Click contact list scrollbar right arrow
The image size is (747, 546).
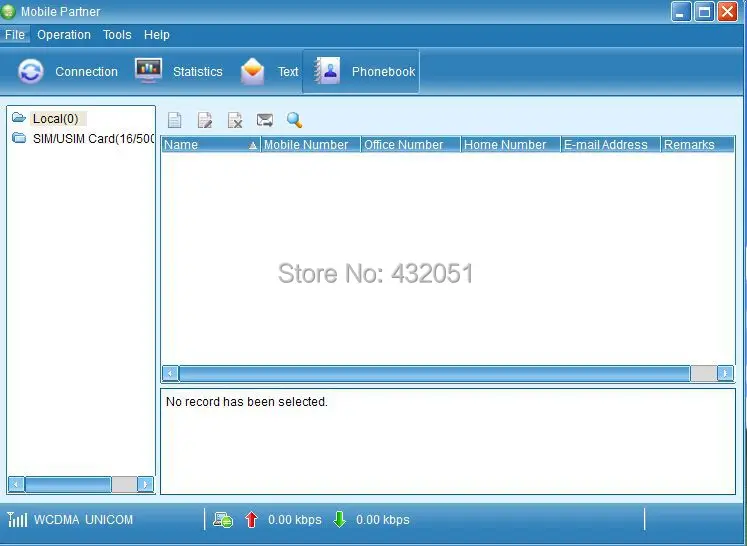point(725,373)
